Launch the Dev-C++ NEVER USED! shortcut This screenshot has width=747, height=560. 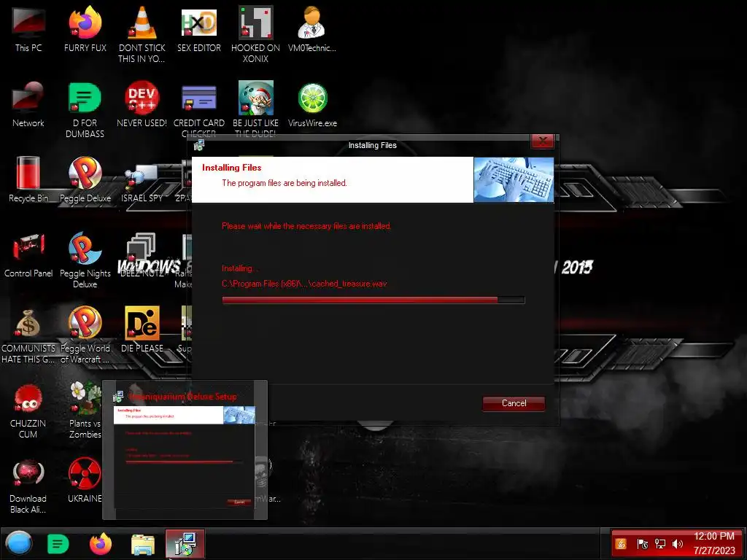pos(142,104)
